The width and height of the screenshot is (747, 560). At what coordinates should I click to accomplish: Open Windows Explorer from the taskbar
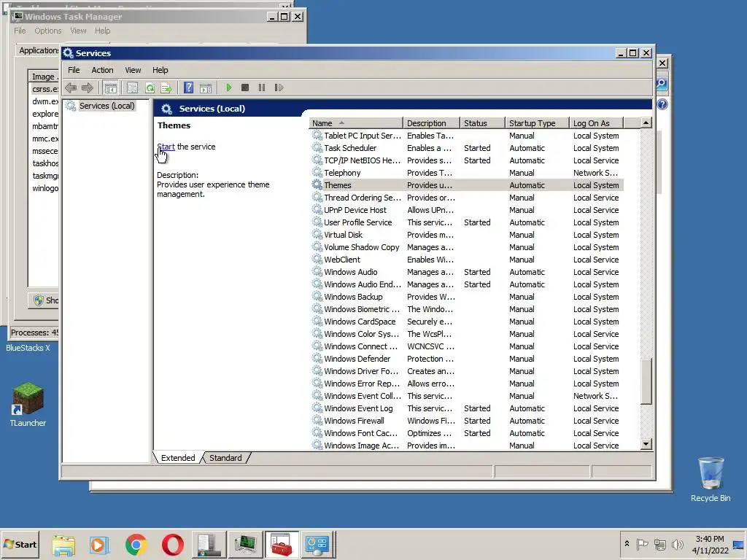(63, 545)
